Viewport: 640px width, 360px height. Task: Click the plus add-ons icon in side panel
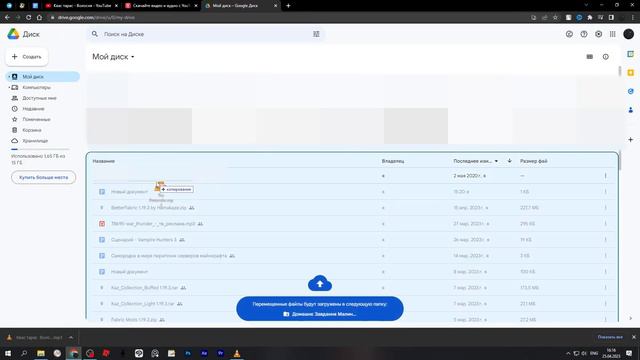click(631, 140)
